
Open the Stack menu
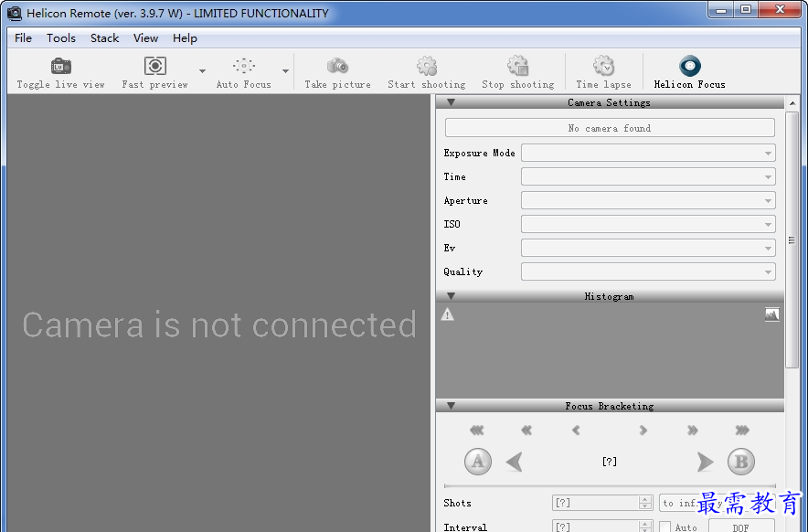[x=104, y=38]
